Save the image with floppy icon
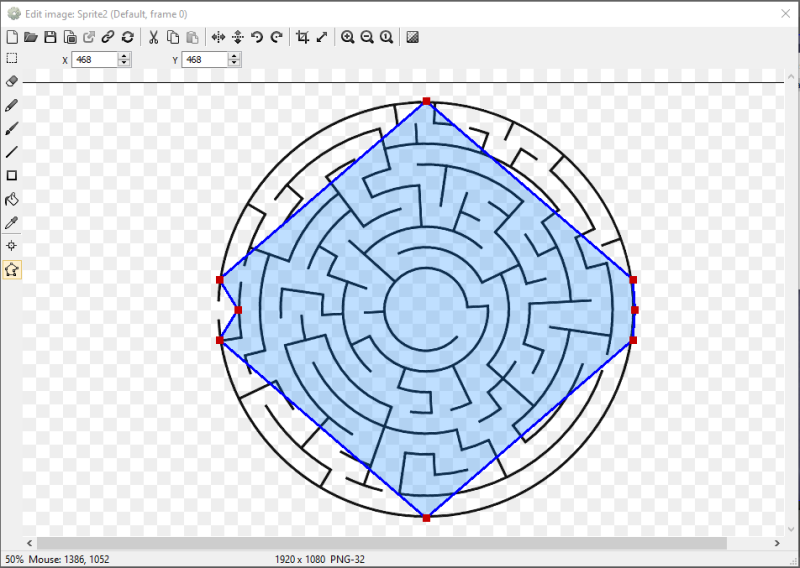The height and width of the screenshot is (568, 800). click(x=50, y=37)
